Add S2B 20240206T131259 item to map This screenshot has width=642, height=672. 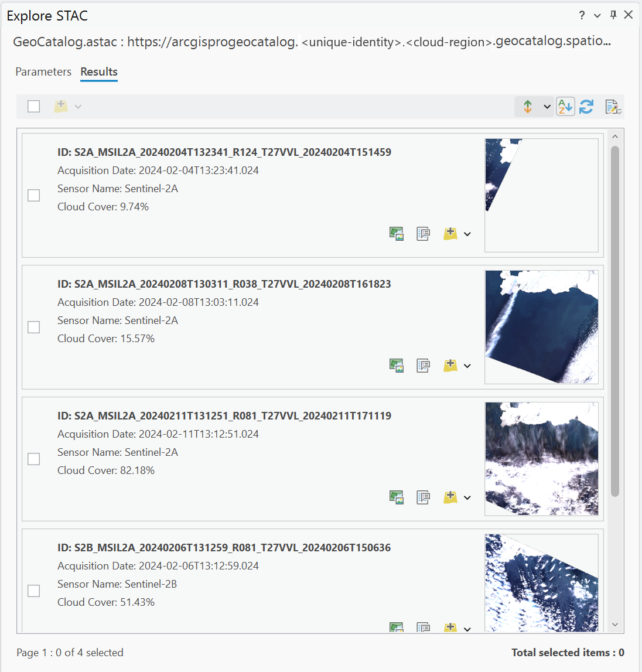click(450, 627)
